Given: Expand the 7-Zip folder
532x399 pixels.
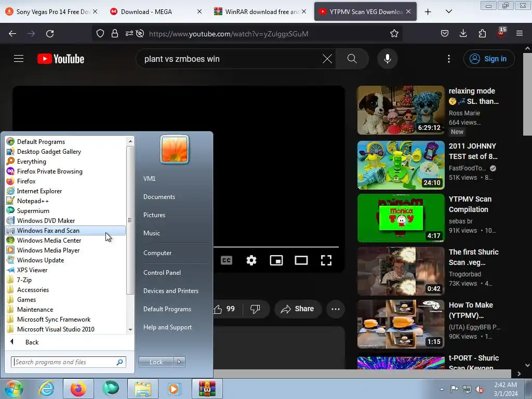Looking at the screenshot, I should [65, 280].
